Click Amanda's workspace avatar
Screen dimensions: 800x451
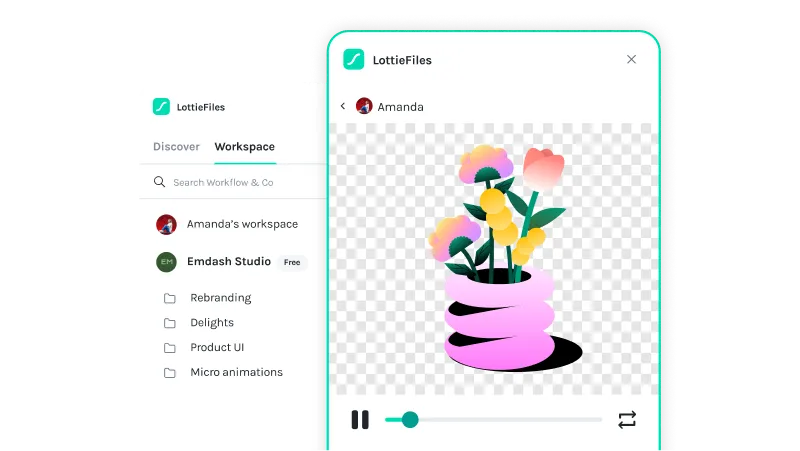coord(166,224)
